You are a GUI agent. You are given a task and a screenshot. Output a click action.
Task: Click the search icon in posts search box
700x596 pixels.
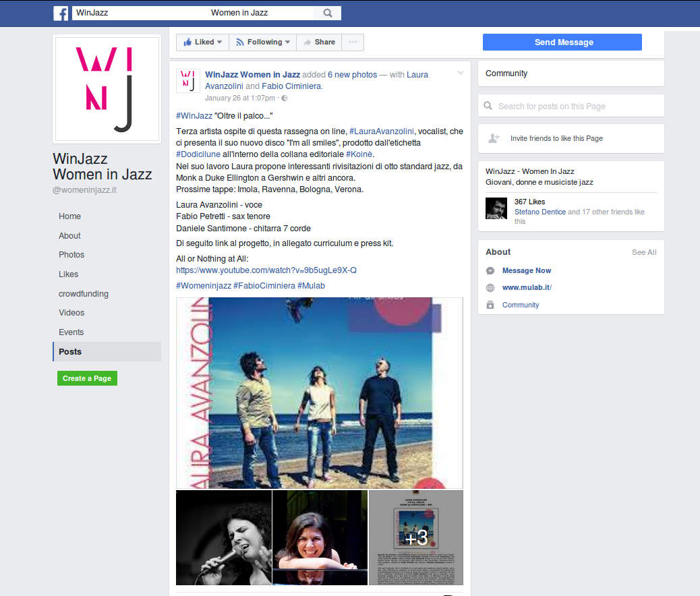click(x=488, y=106)
